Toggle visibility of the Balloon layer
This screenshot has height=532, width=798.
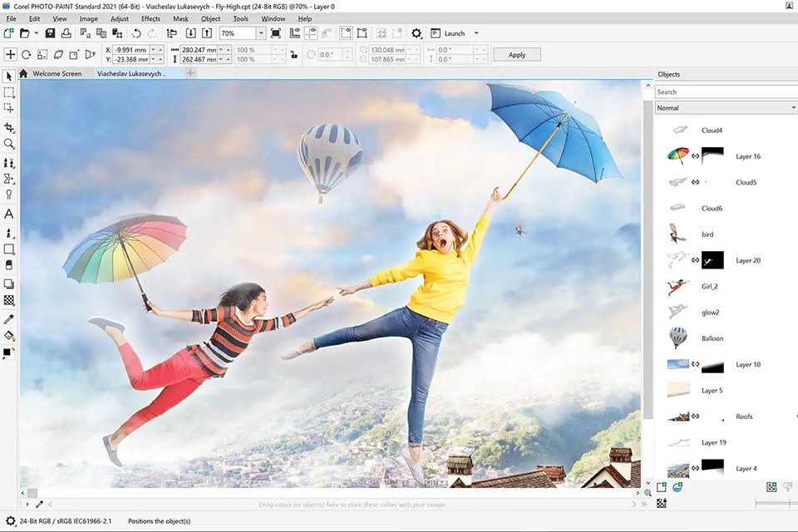point(677,337)
